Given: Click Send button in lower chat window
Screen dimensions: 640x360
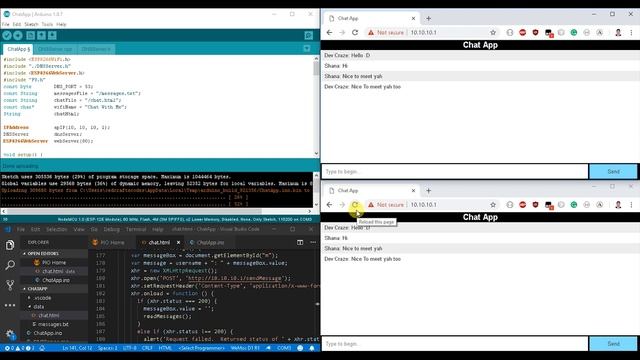Looking at the screenshot, I should pyautogui.click(x=613, y=344).
